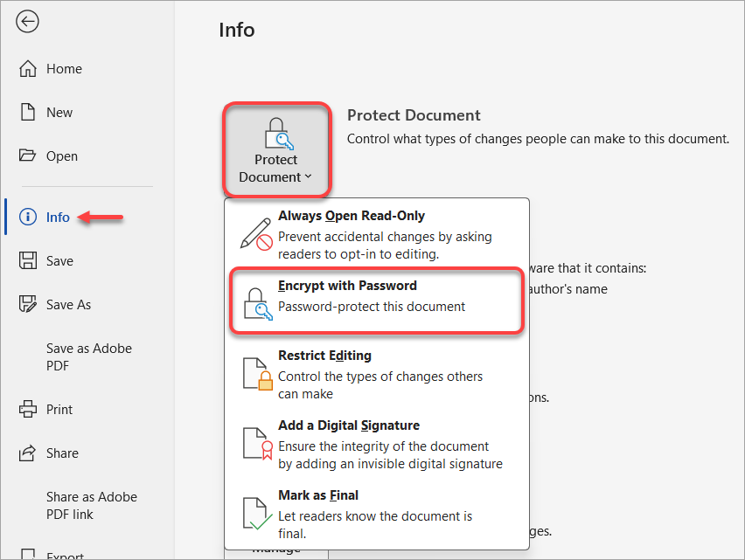
Task: Click the Info circle icon
Action: click(28, 218)
